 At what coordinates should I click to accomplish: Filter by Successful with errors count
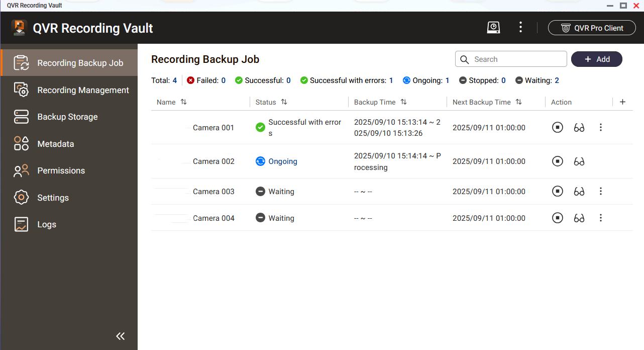[347, 80]
